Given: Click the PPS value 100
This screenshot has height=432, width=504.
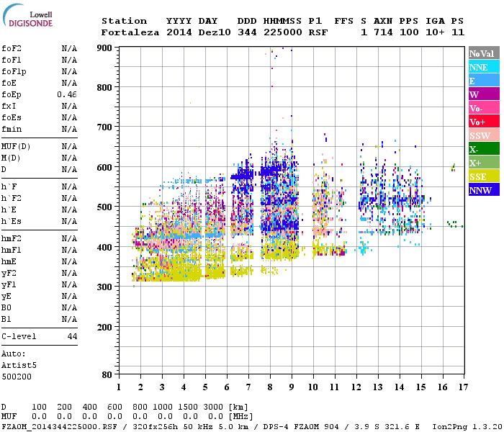Looking at the screenshot, I should [409, 32].
